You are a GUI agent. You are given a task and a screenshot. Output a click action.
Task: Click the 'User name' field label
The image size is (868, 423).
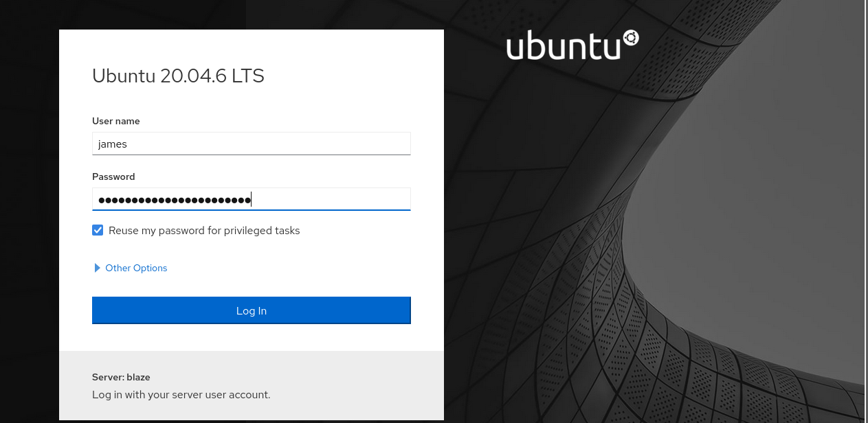point(116,121)
